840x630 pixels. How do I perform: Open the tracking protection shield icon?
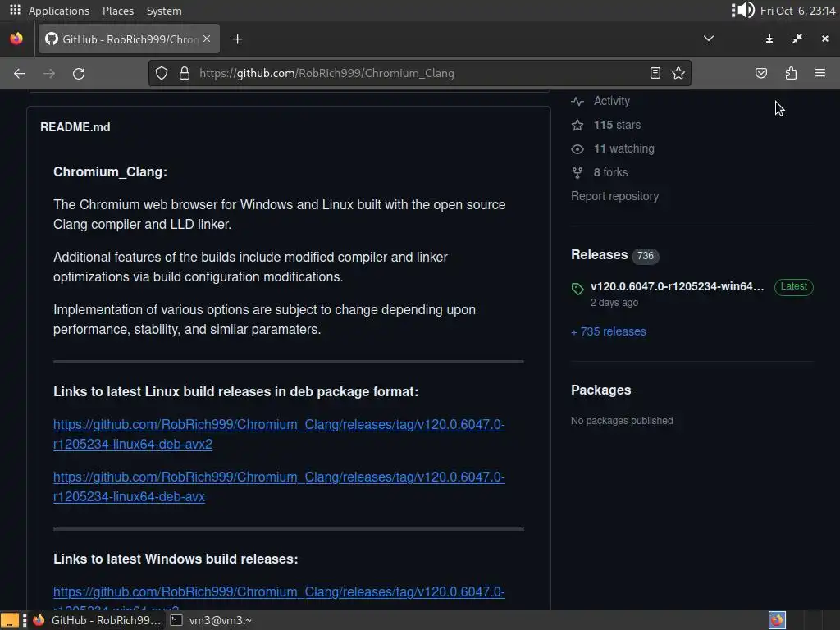point(162,73)
